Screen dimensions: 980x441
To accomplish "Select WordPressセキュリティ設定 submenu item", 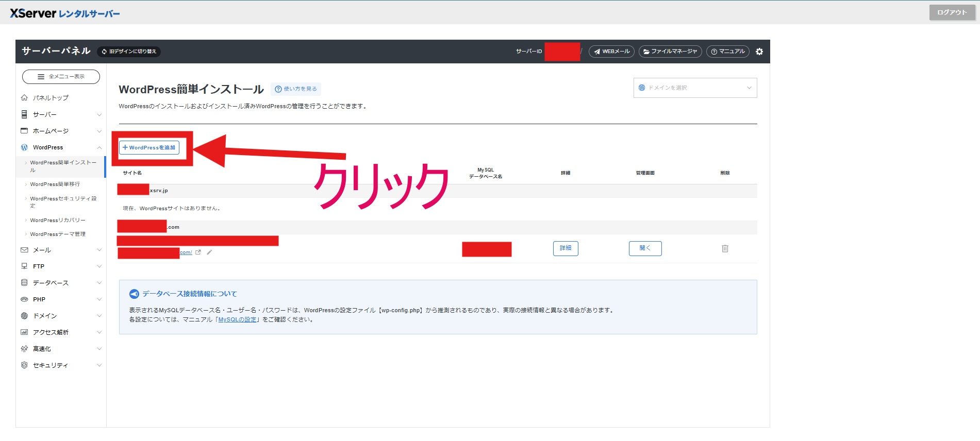I will pyautogui.click(x=63, y=202).
